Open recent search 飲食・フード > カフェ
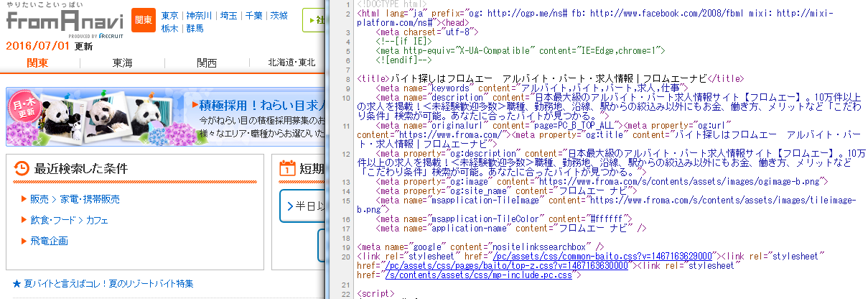 69,220
